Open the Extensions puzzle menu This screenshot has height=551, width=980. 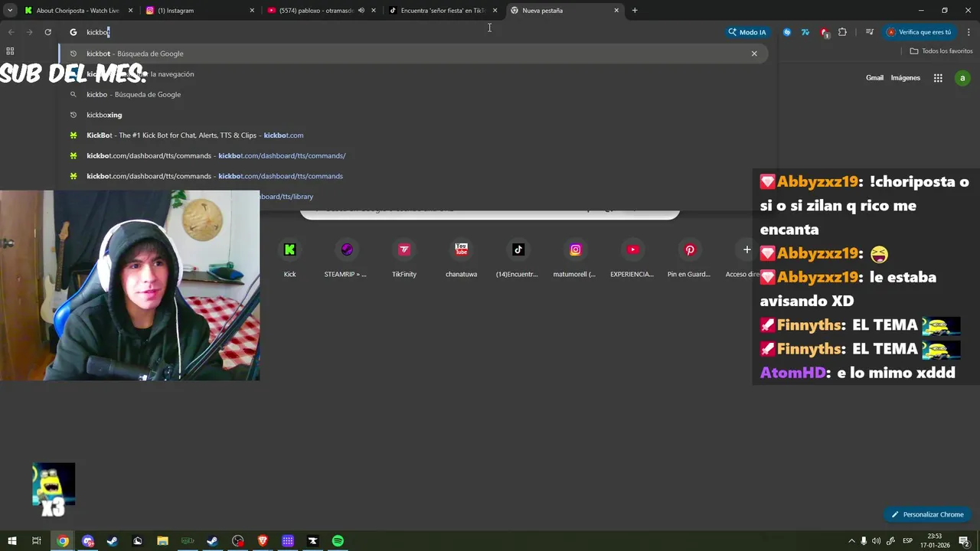click(842, 32)
